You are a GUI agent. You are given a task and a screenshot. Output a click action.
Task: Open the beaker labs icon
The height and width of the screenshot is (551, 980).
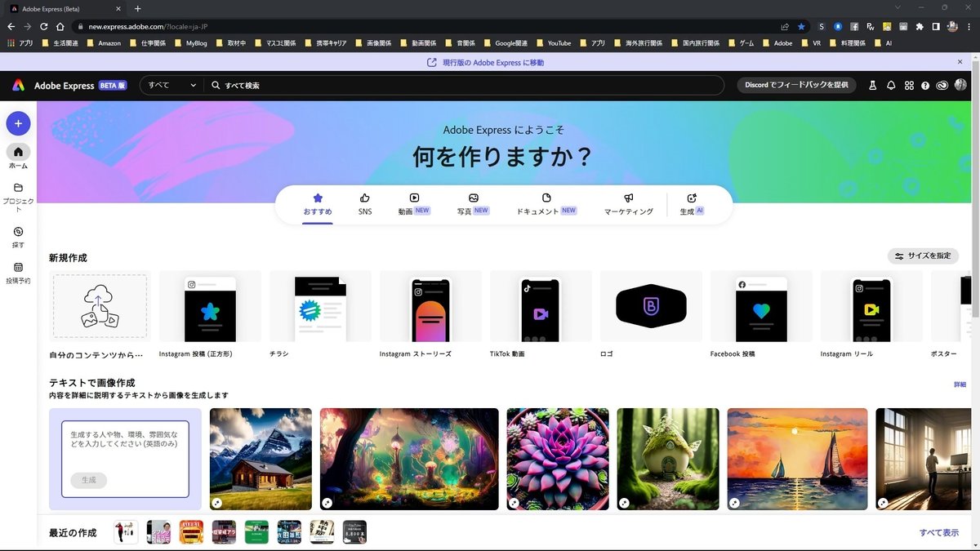872,85
